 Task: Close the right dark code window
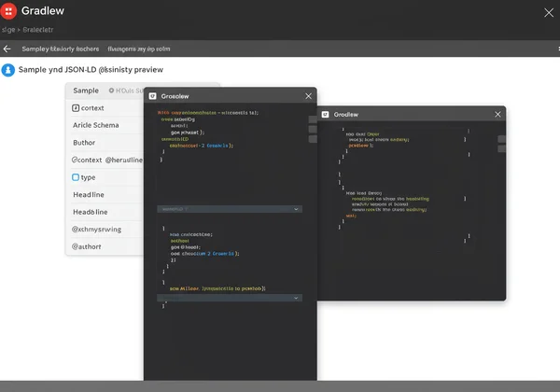tap(497, 115)
